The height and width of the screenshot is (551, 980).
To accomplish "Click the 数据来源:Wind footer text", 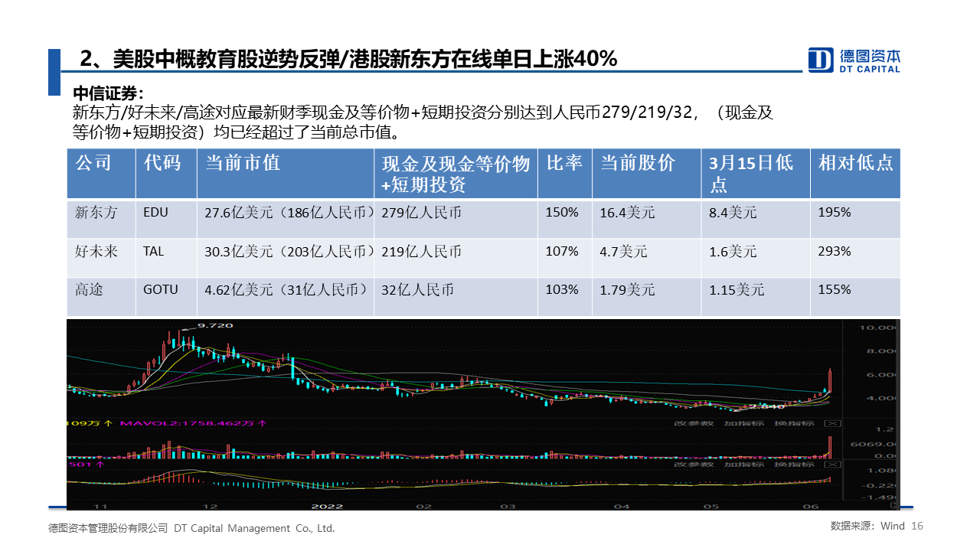I will pyautogui.click(x=867, y=527).
